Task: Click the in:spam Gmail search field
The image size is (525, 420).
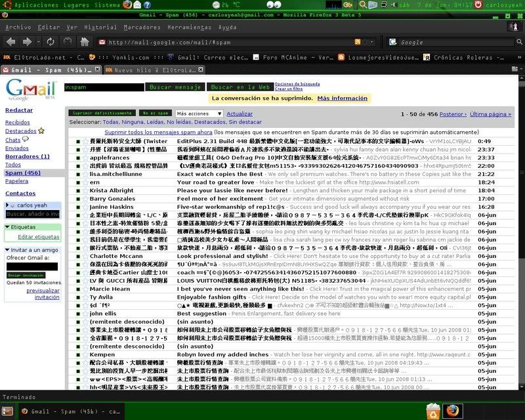Action: pyautogui.click(x=104, y=87)
